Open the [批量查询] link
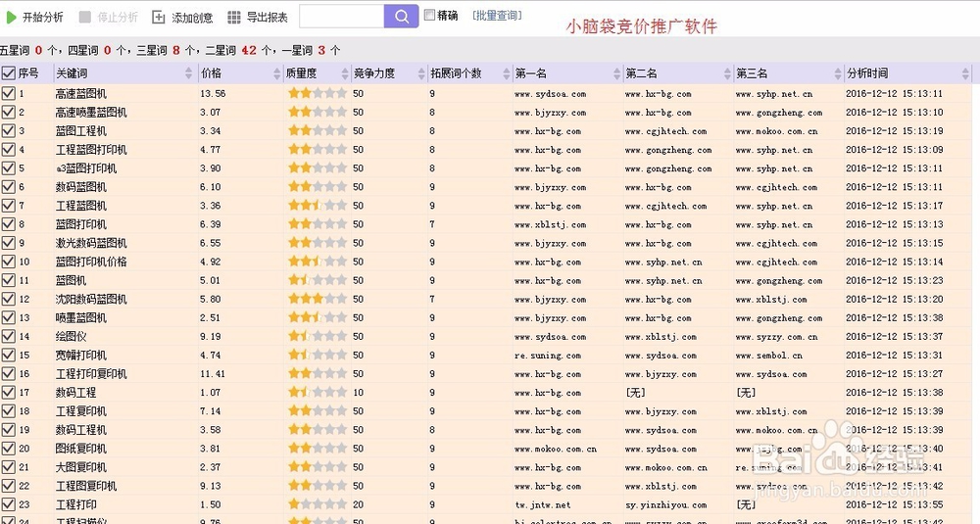 [497, 15]
